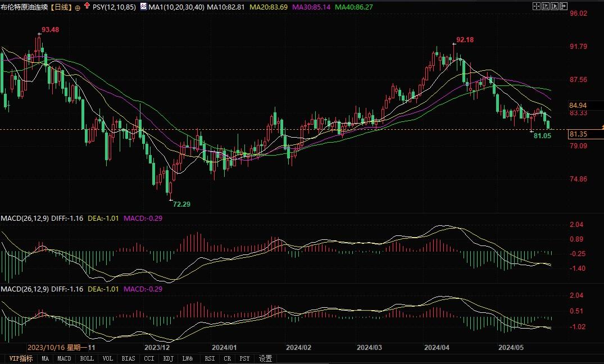
Task: Open the CR indicator tab
Action: (x=227, y=358)
